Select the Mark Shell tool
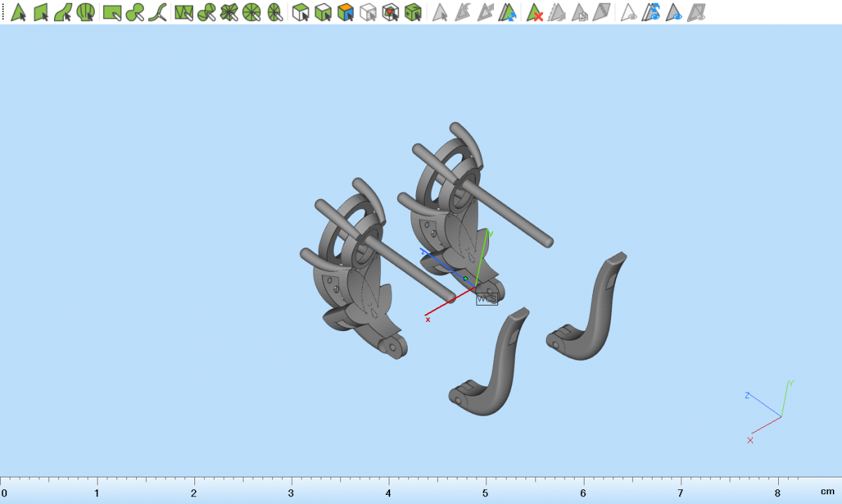The height and width of the screenshot is (504, 842). click(86, 12)
